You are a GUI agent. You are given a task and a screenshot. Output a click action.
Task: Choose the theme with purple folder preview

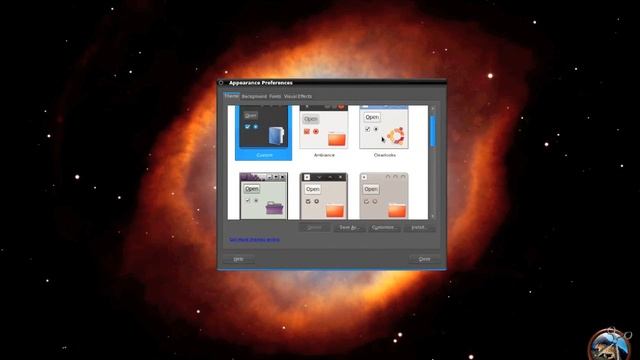[x=264, y=196]
